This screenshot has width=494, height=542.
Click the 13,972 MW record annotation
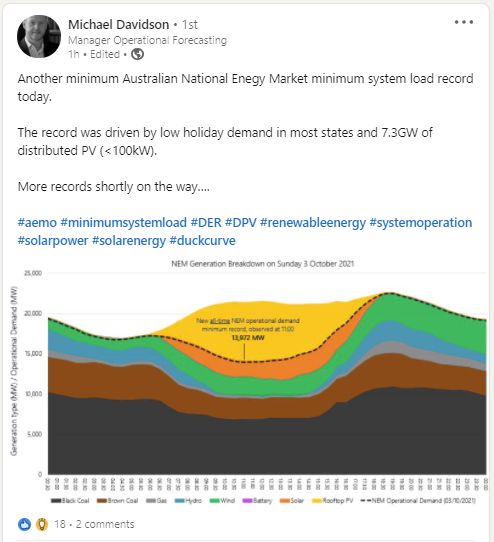click(248, 337)
